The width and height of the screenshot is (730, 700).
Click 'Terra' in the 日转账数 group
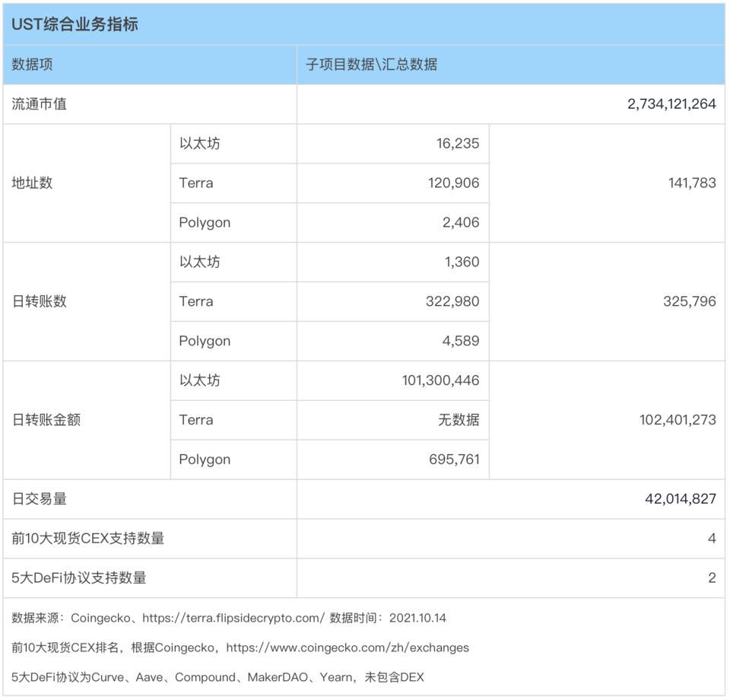pos(196,301)
